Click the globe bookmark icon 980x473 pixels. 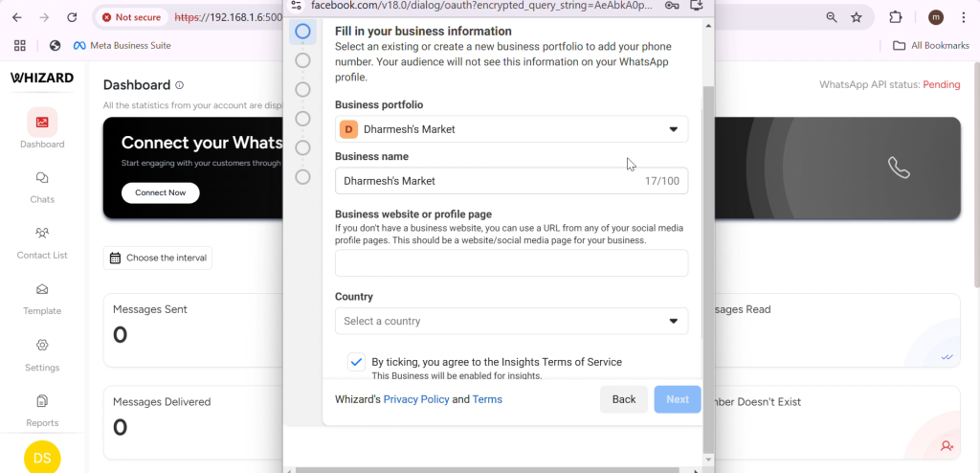(55, 46)
